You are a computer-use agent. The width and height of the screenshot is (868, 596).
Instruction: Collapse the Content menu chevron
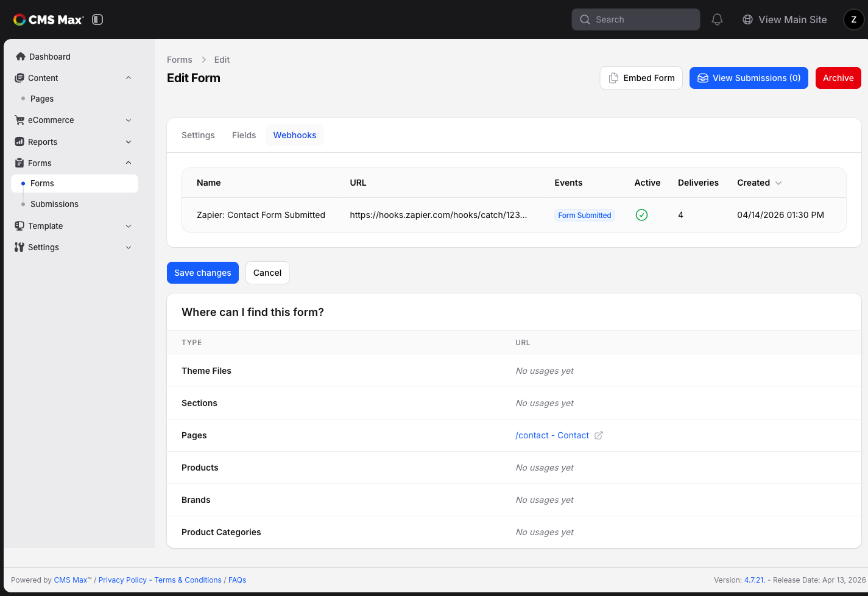click(x=129, y=78)
